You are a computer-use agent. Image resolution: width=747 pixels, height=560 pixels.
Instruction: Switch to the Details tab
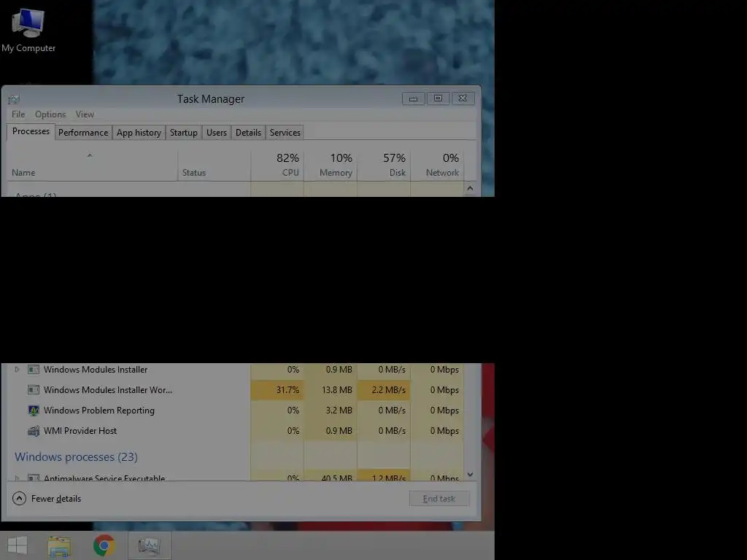click(248, 133)
